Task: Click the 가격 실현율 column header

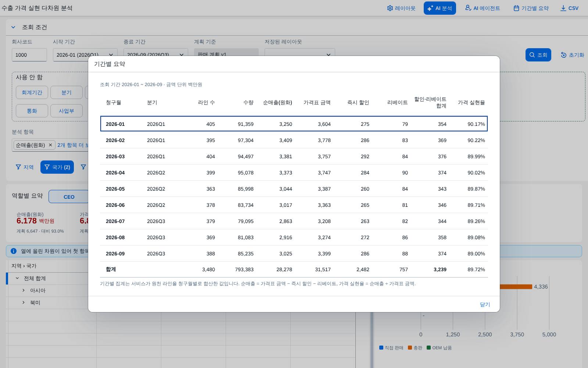Action: [x=471, y=102]
